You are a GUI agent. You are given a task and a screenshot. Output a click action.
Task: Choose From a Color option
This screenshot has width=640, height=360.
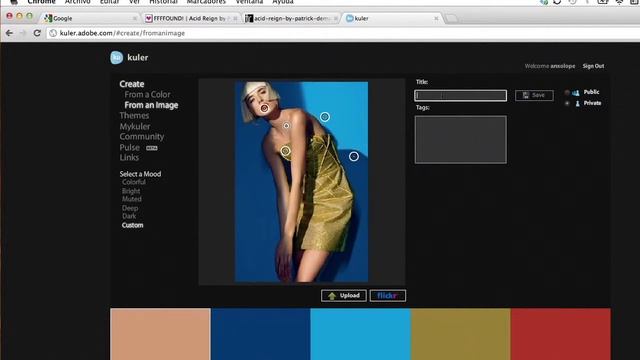coord(147,95)
